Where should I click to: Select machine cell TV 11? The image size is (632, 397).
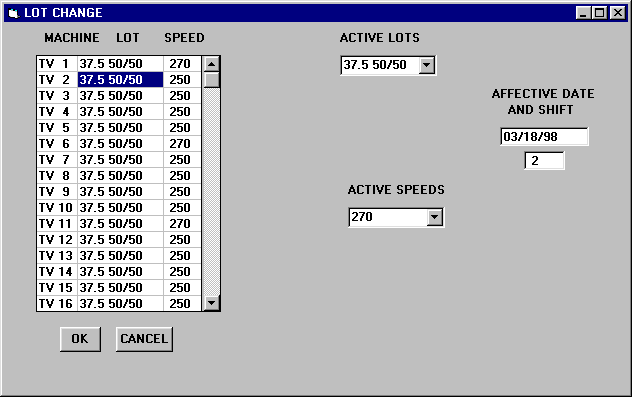pos(57,224)
